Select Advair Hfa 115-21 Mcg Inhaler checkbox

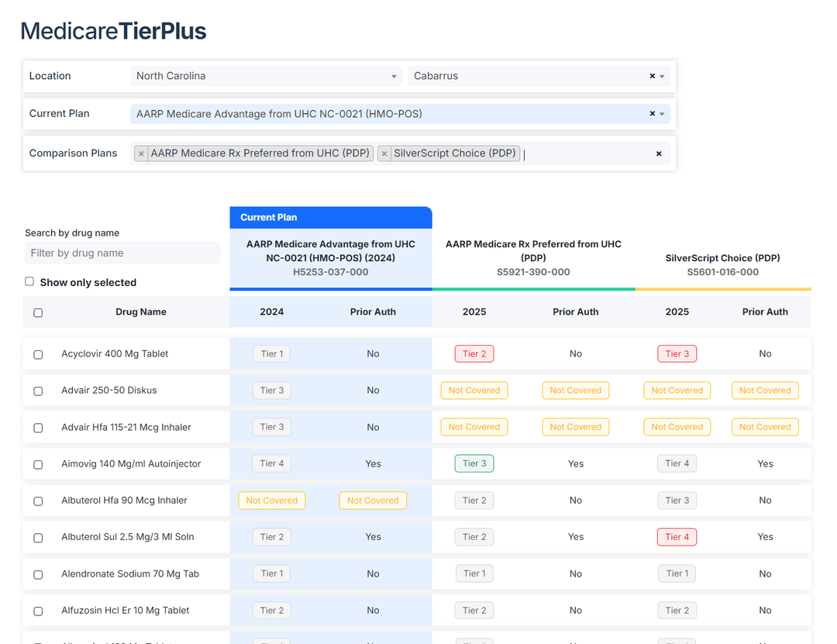[38, 428]
